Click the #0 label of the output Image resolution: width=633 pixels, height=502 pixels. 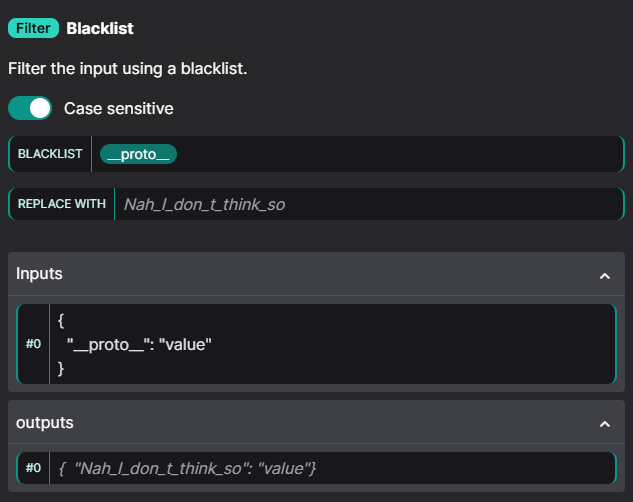coord(34,468)
